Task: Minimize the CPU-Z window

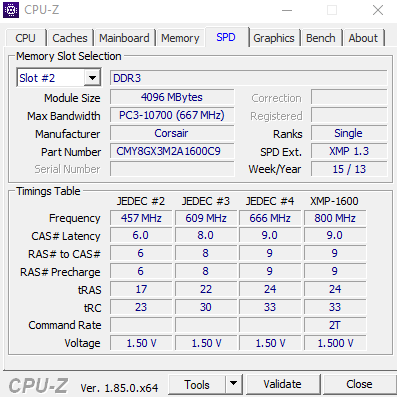Action: pos(287,10)
